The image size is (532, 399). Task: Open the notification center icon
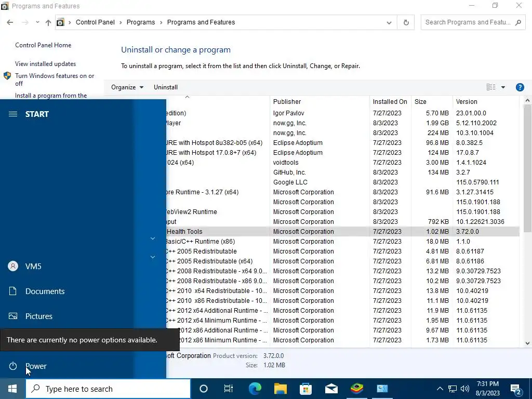[516, 389]
